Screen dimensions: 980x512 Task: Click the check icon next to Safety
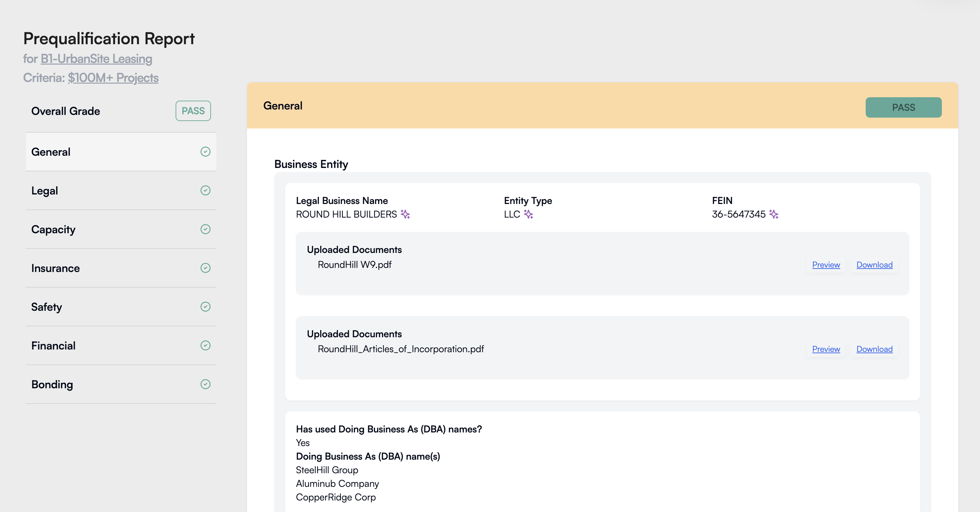(206, 307)
